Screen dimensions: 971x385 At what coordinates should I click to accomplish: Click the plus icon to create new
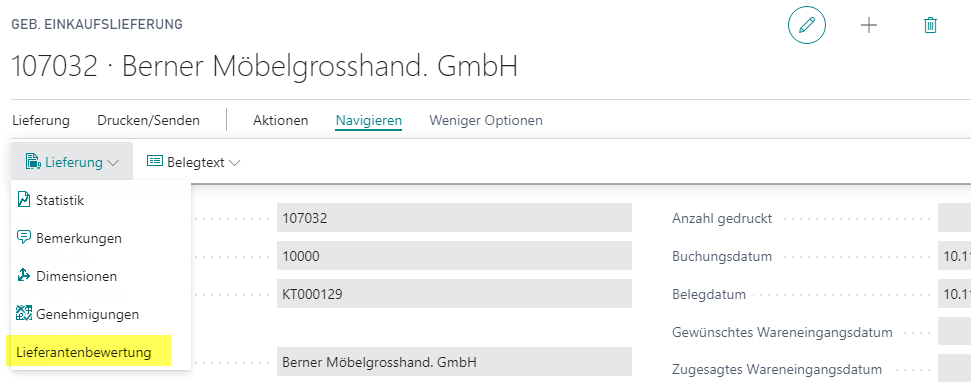click(869, 25)
